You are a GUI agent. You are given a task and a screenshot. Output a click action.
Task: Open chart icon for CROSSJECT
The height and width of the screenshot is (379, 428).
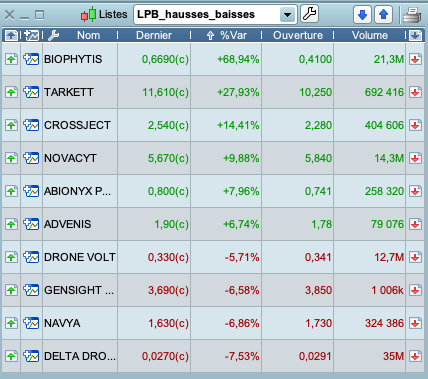pyautogui.click(x=31, y=125)
